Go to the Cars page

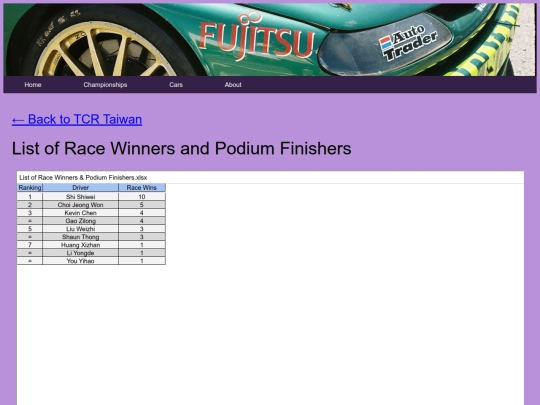(x=176, y=85)
